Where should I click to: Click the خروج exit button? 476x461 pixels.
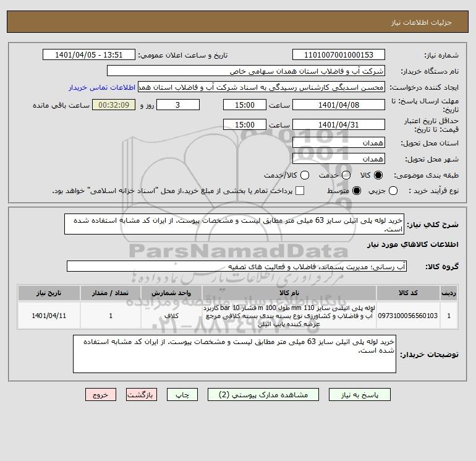click(101, 395)
